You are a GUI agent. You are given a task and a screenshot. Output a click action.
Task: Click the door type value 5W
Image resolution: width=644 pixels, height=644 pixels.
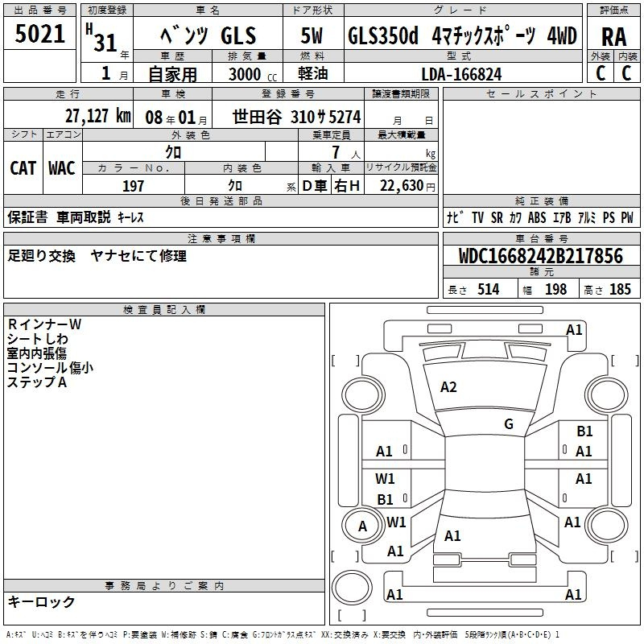312,35
